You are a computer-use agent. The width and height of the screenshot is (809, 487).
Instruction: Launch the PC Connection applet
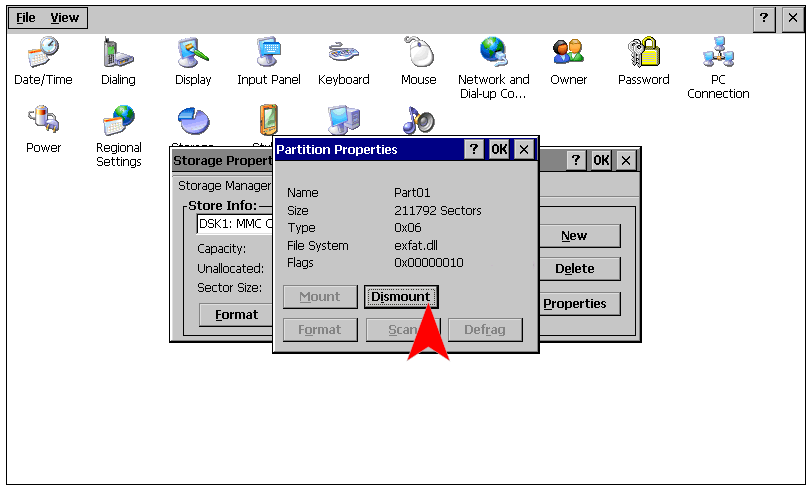tap(718, 52)
